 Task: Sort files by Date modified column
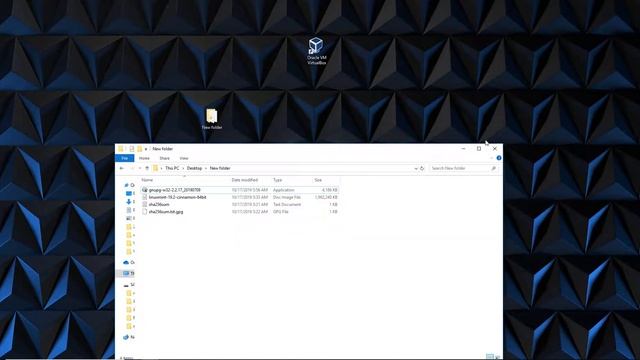coord(244,180)
